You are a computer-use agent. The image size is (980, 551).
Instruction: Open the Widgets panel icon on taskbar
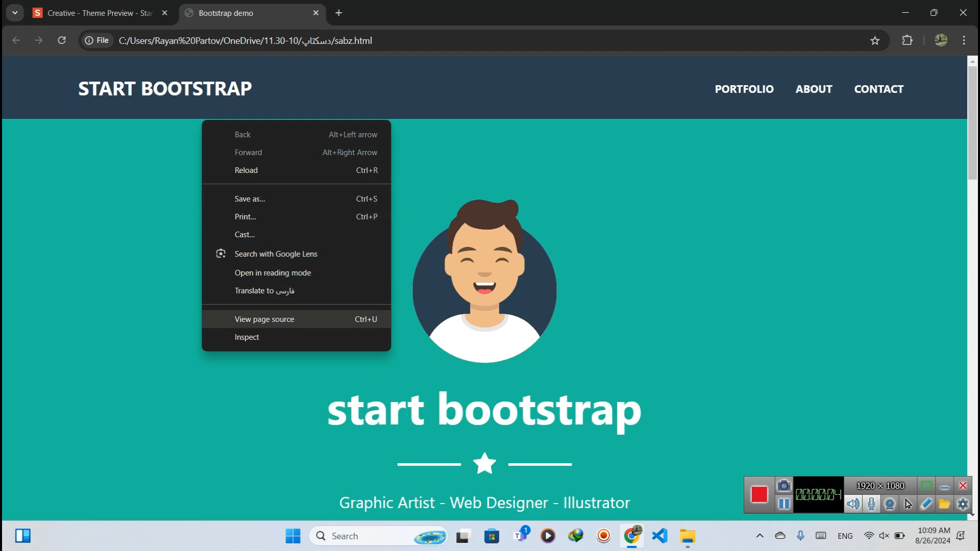click(x=23, y=536)
